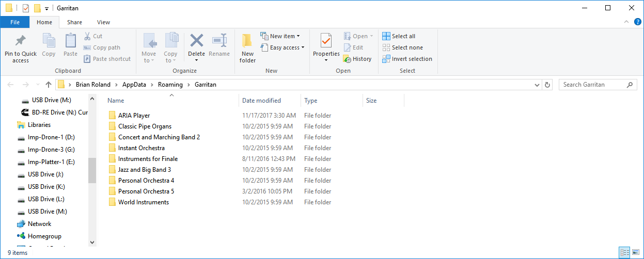Switch to large icons view layout
Viewport: 644px width, 259px height.
(x=636, y=252)
